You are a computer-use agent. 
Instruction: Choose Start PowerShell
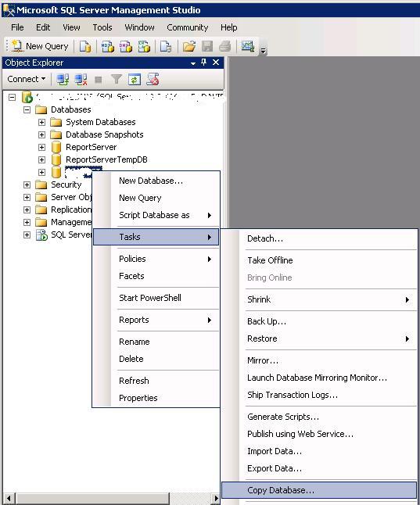(156, 298)
